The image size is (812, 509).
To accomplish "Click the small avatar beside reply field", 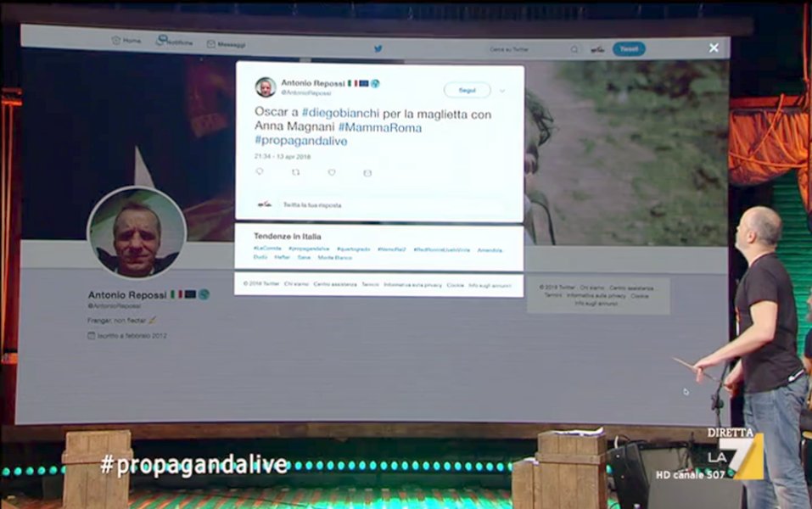I will pos(265,204).
